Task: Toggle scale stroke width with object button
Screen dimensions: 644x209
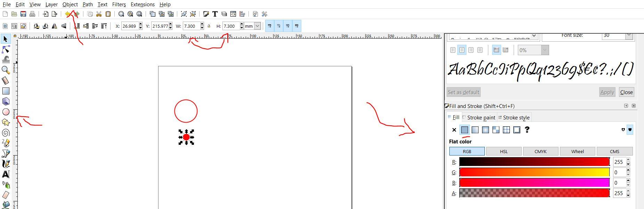Action: point(270,26)
